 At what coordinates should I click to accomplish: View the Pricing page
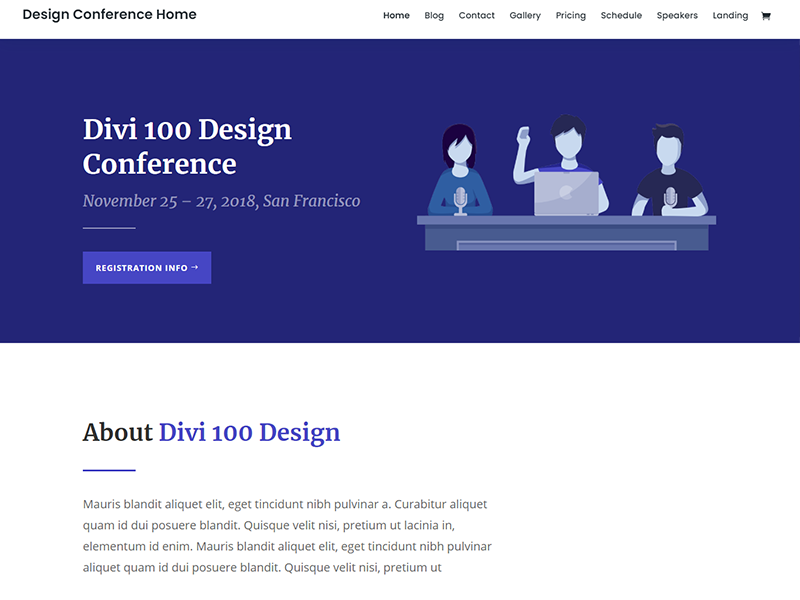pos(570,15)
